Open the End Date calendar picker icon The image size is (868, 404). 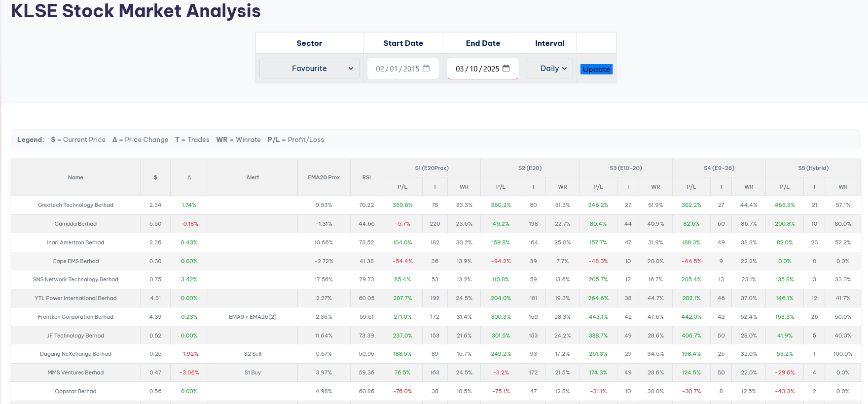(x=506, y=68)
